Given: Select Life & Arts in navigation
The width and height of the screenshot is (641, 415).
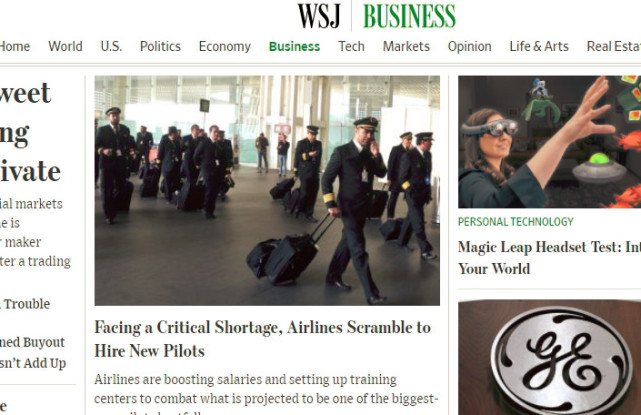Looking at the screenshot, I should tap(539, 46).
